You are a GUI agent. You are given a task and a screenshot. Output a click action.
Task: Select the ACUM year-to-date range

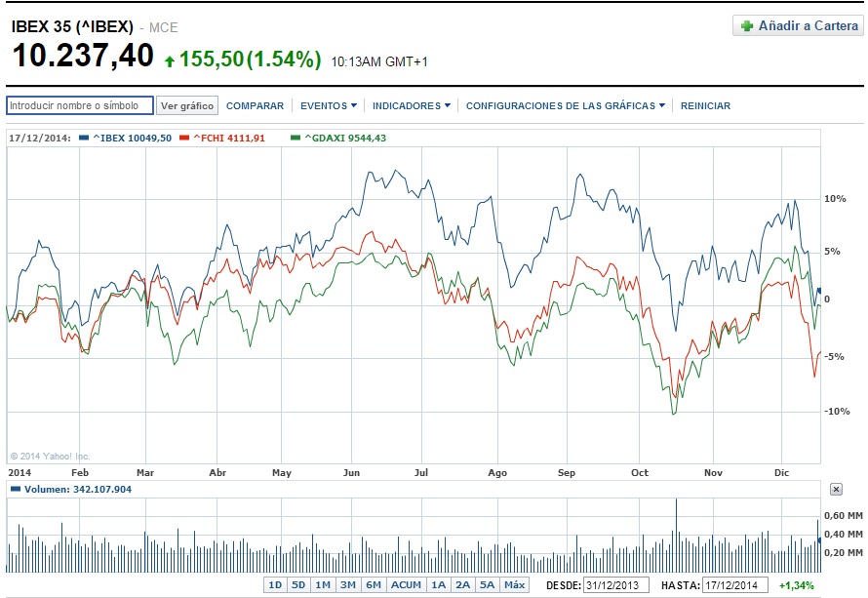(407, 584)
